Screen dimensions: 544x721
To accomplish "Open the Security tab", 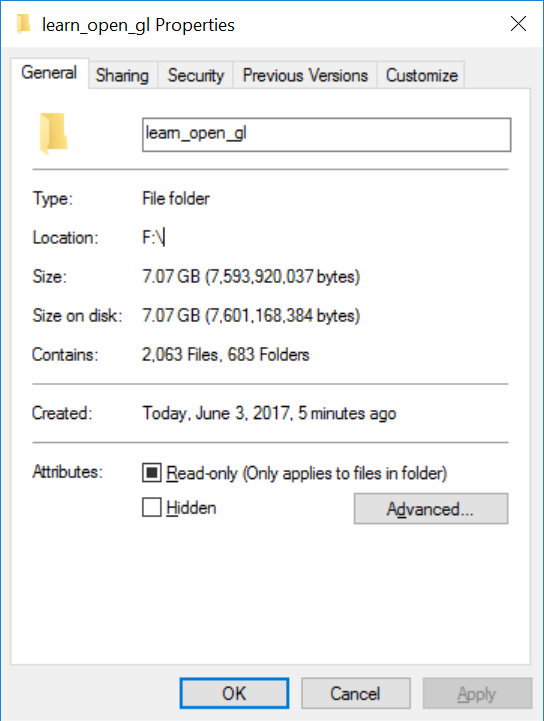I will pos(196,75).
